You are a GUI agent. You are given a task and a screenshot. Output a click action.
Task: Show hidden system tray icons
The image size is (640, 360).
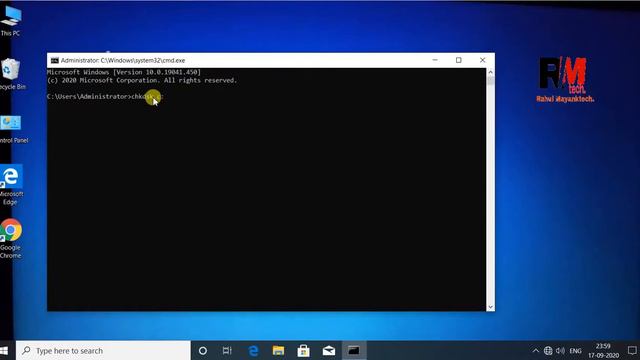click(x=536, y=351)
